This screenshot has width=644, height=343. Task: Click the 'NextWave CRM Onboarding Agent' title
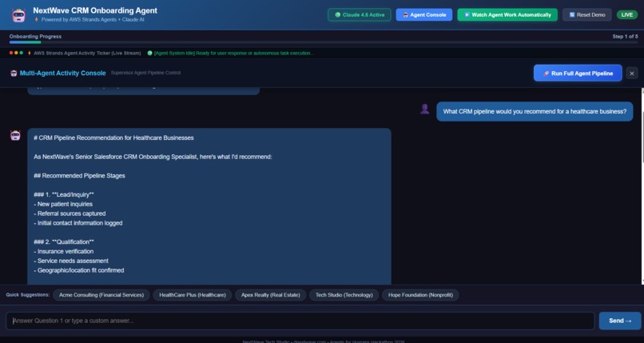[95, 10]
